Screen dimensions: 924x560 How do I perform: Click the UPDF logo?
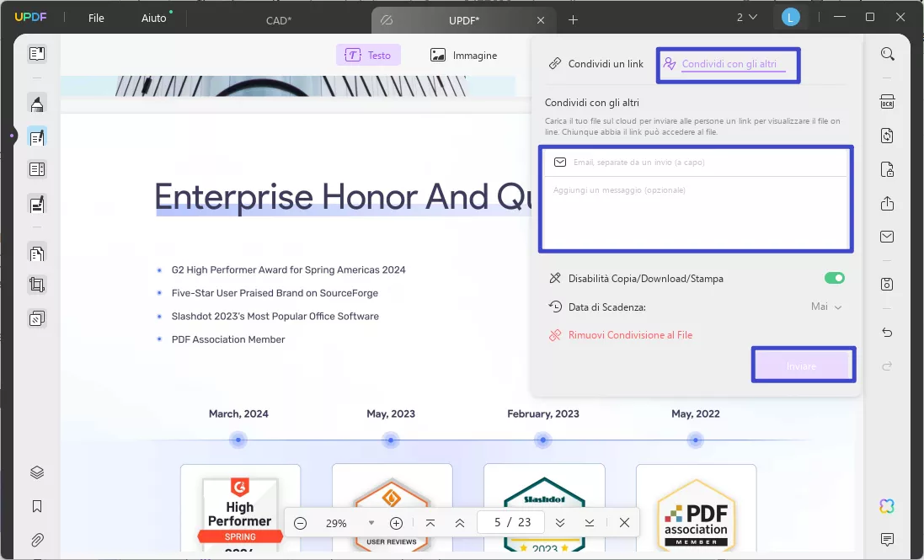[x=30, y=17]
